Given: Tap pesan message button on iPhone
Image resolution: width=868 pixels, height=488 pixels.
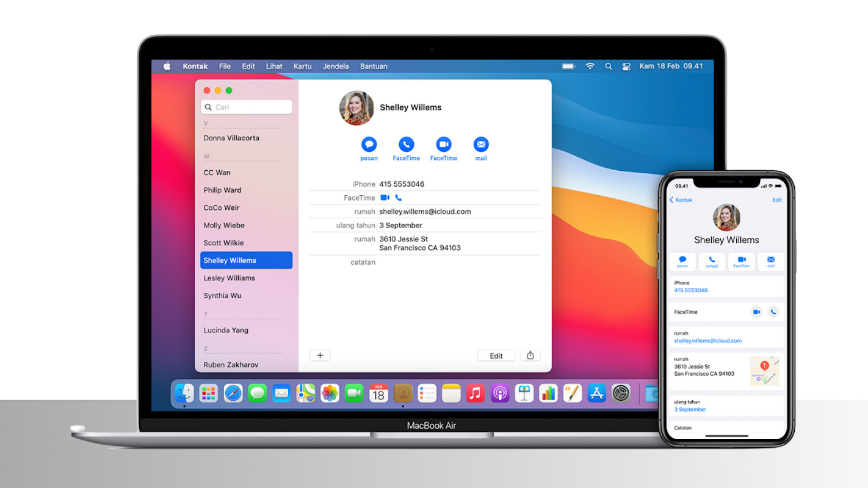Looking at the screenshot, I should click(682, 262).
